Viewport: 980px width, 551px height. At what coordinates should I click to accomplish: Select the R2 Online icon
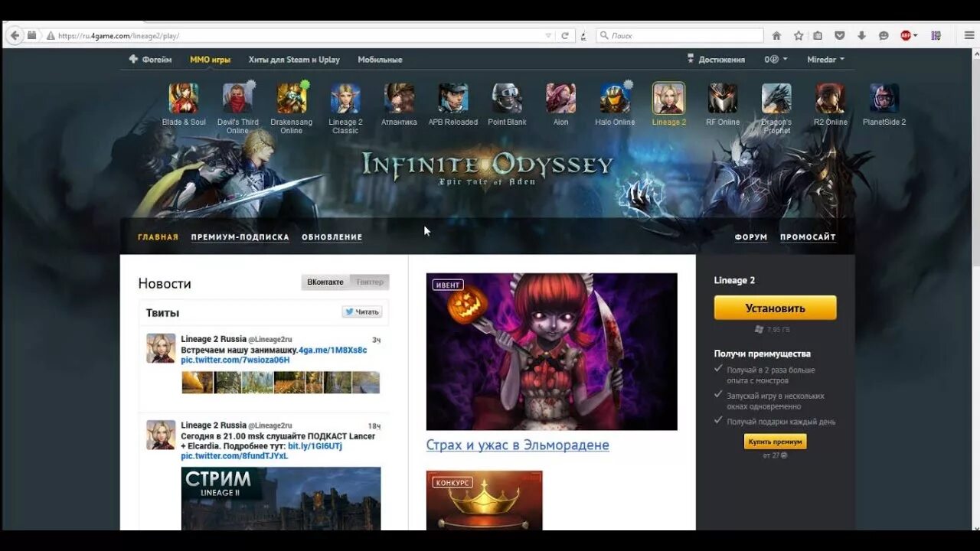click(x=831, y=99)
